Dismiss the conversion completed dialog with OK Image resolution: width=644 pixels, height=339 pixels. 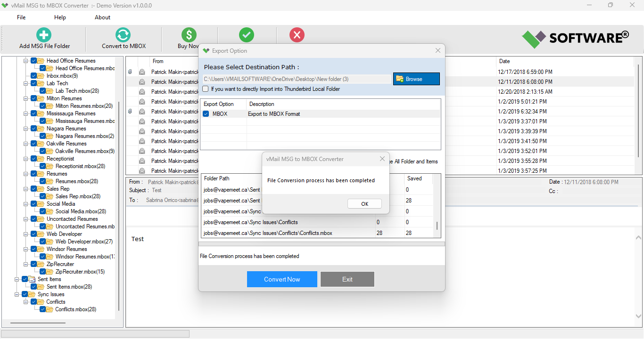pos(364,203)
